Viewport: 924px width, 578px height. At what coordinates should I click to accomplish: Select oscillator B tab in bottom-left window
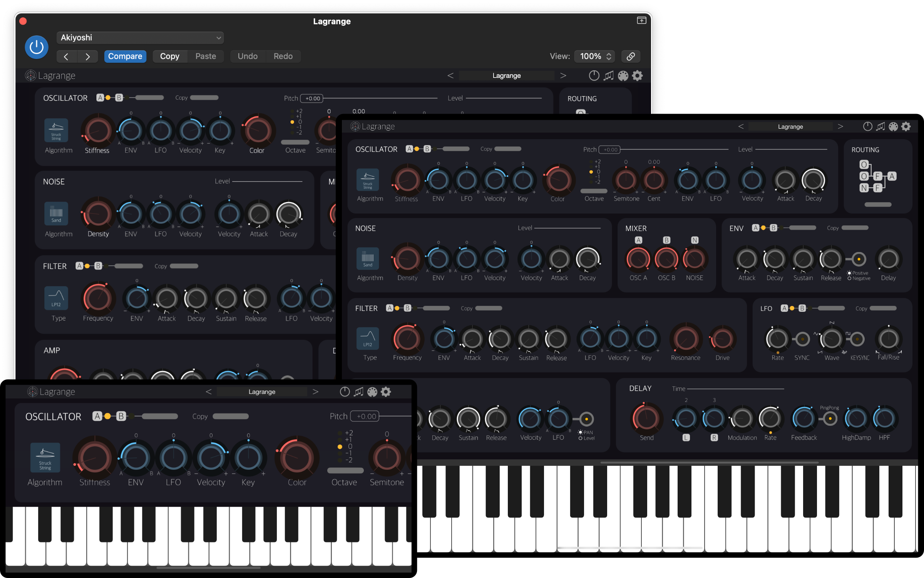(x=121, y=416)
